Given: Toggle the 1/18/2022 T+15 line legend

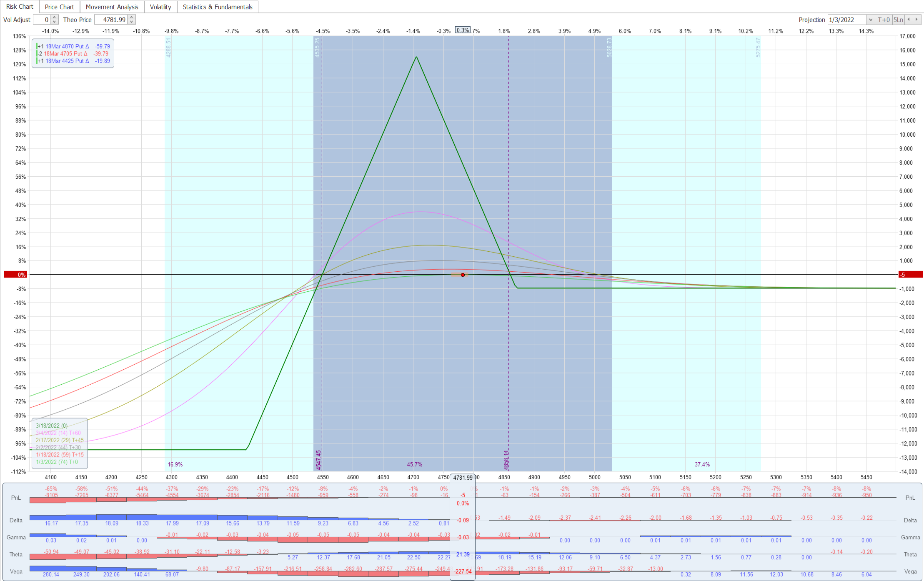Looking at the screenshot, I should coord(60,455).
